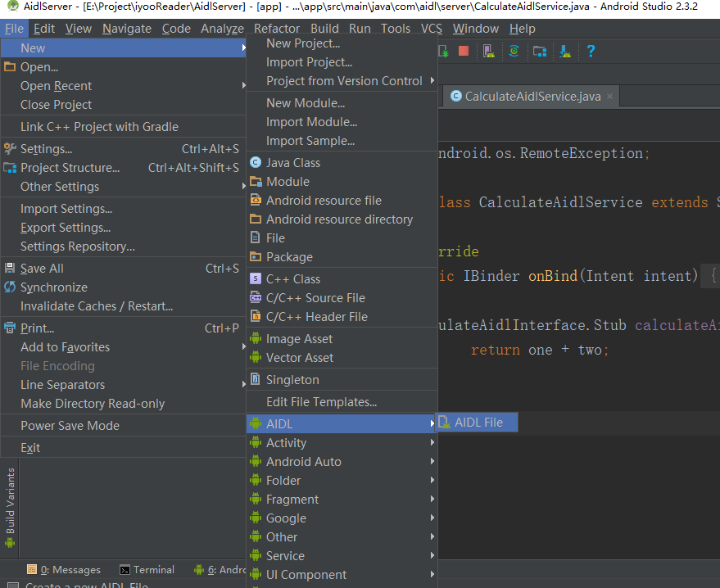This screenshot has width=720, height=588.
Task: Click the Vector Asset android icon
Action: click(256, 357)
